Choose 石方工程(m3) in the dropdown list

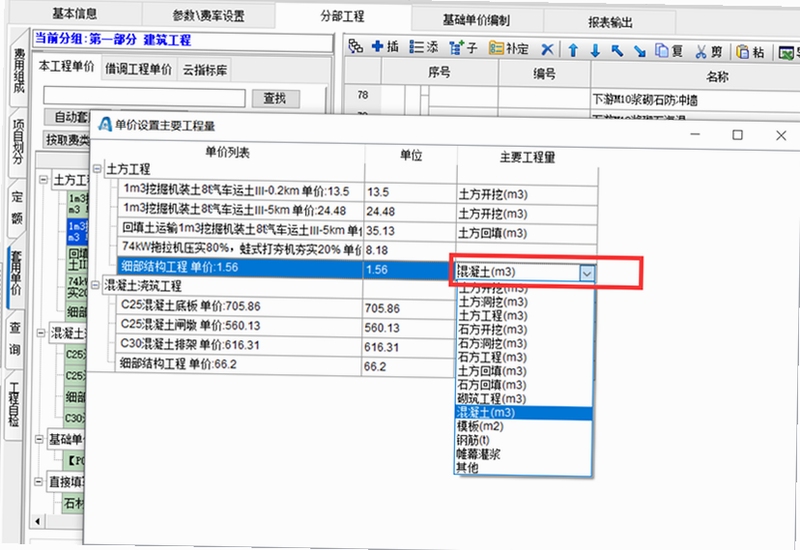point(523,357)
